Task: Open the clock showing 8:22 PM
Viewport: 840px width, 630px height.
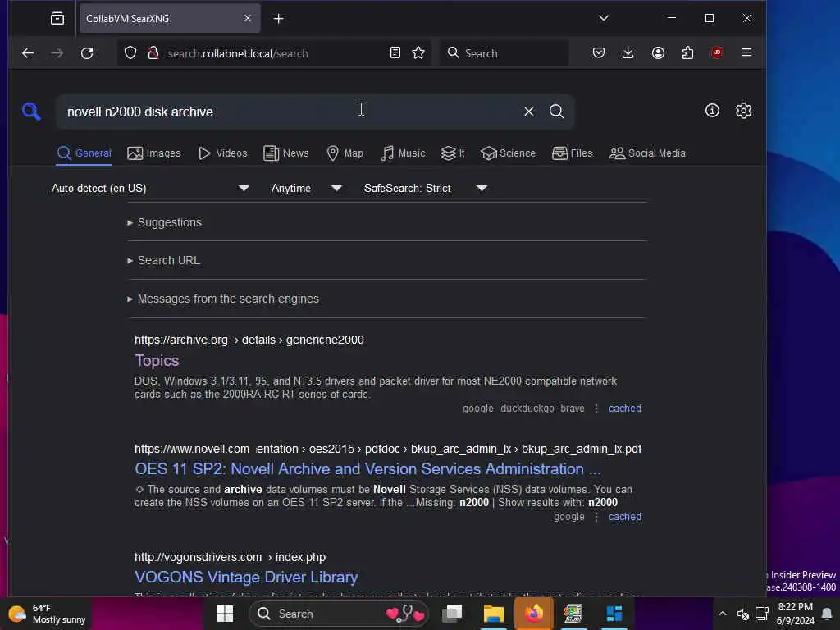Action: coord(795,614)
